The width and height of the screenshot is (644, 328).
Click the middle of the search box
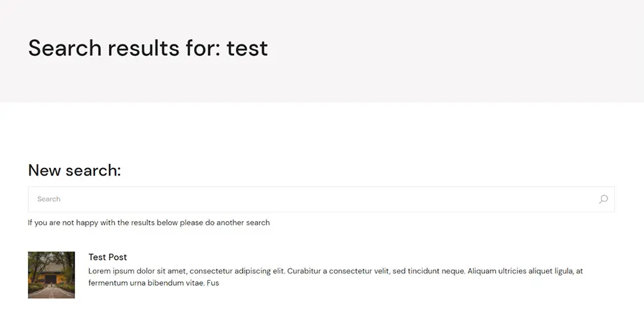321,199
